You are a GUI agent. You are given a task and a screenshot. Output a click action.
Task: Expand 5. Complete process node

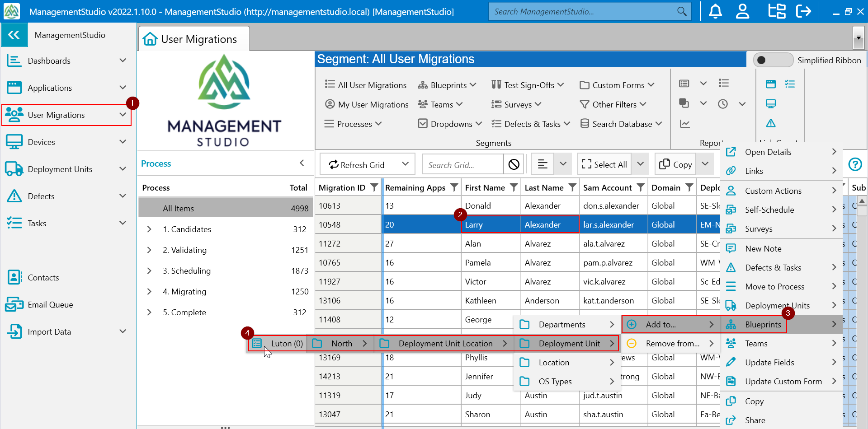[x=149, y=312]
